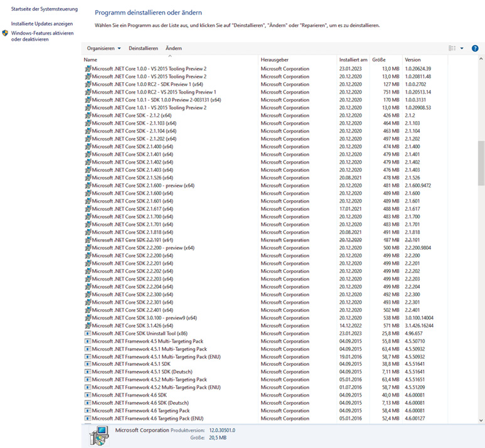Click icon of .NET Core SDK 2.2.204 (x64)
485x448 pixels.
(x=88, y=287)
